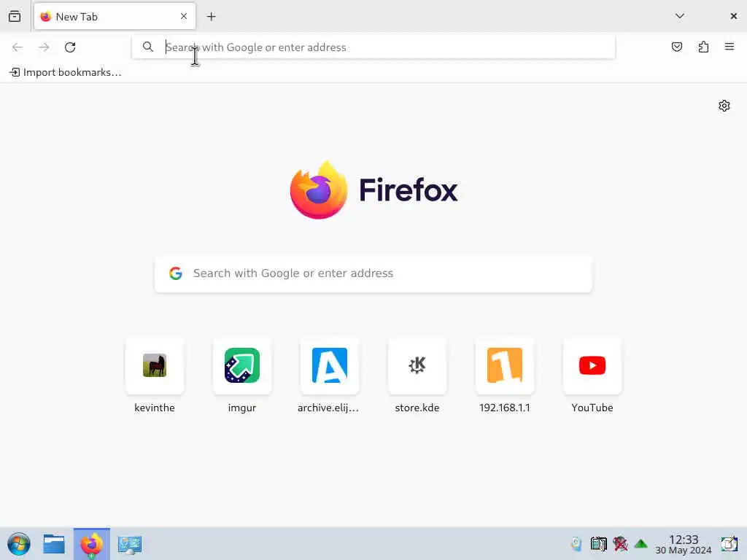The width and height of the screenshot is (747, 560).
Task: Open the YouTube shortcut tile
Action: coord(592,366)
